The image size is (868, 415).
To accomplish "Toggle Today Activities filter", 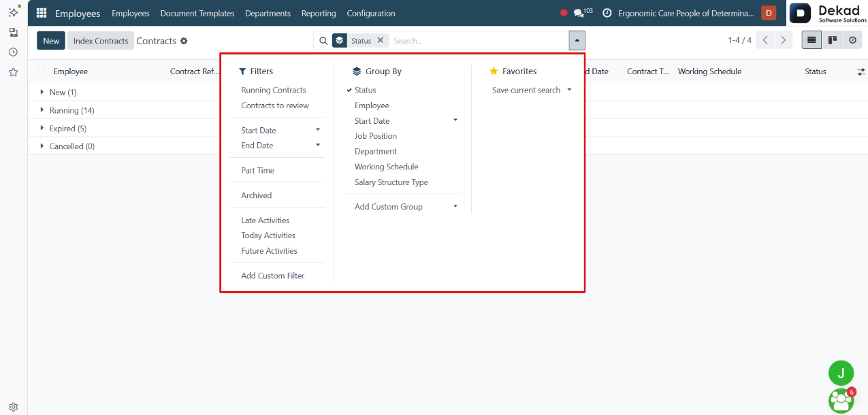I will pyautogui.click(x=268, y=235).
